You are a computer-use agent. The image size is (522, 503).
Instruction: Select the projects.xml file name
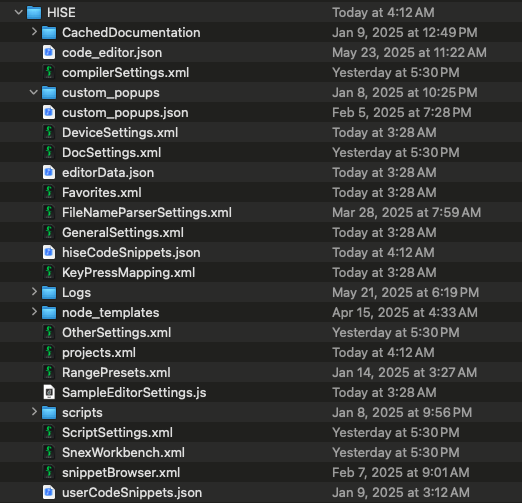99,353
